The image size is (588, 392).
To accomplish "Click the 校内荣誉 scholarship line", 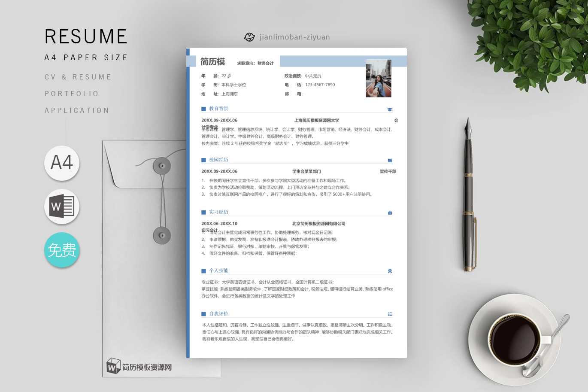I will 275,143.
